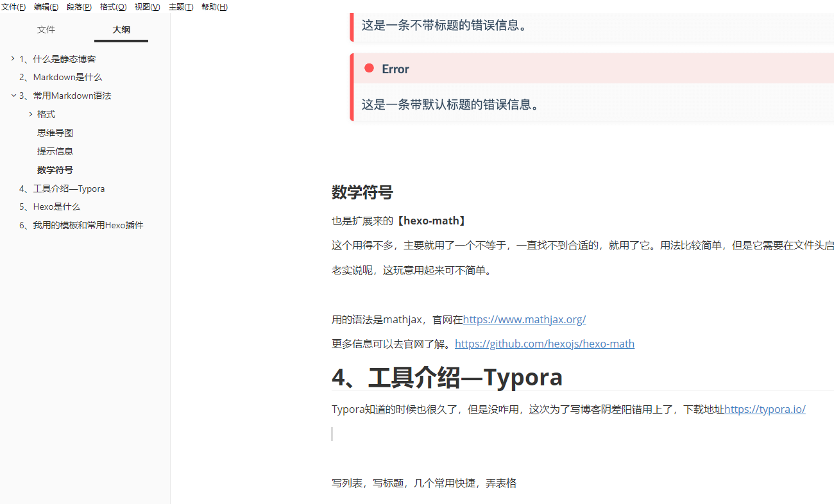Viewport: 834px width, 504px height.
Task: Open the 文件(F) menu
Action: pyautogui.click(x=13, y=7)
